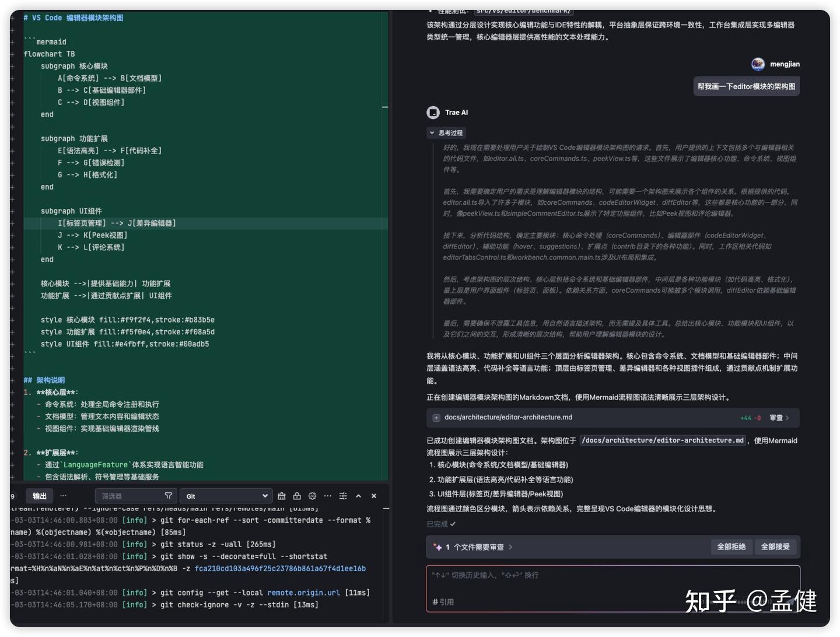
Task: Clear the output panel with the broom icon
Action: (x=282, y=496)
